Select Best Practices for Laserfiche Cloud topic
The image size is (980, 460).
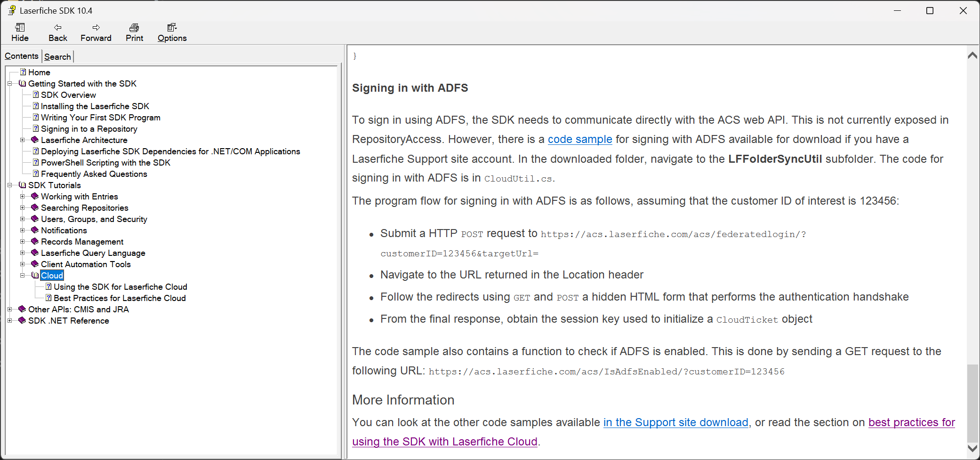120,298
